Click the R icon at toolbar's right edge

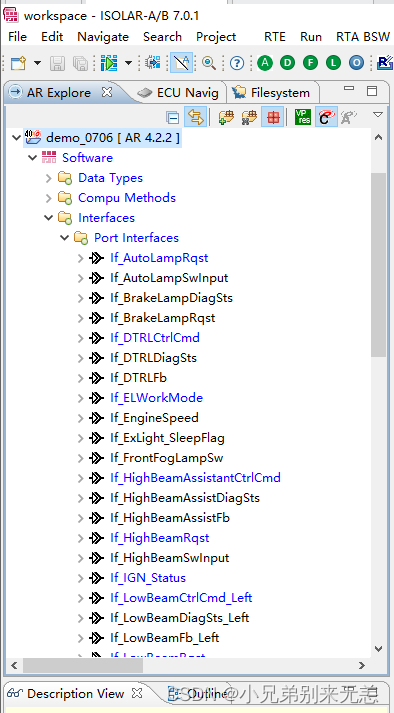tap(385, 63)
